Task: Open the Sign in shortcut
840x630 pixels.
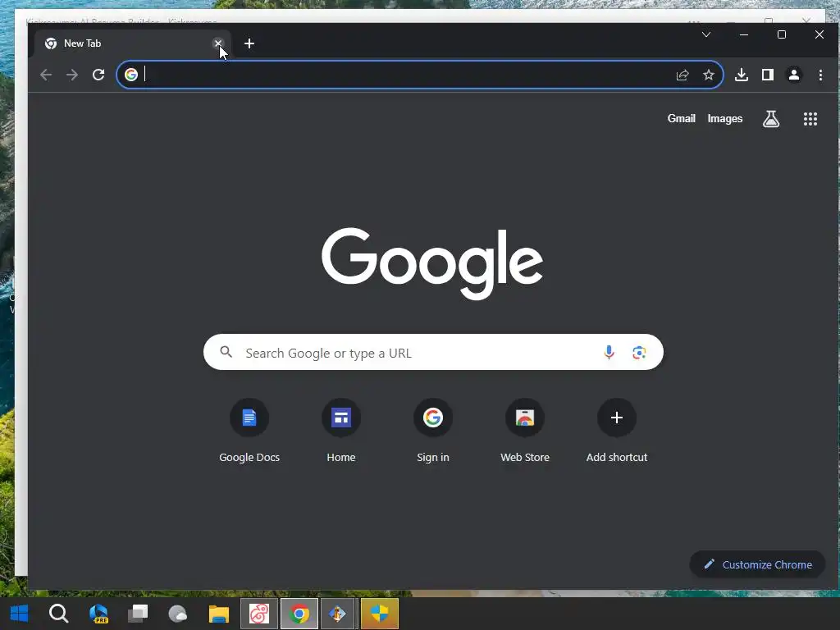Action: click(x=433, y=431)
